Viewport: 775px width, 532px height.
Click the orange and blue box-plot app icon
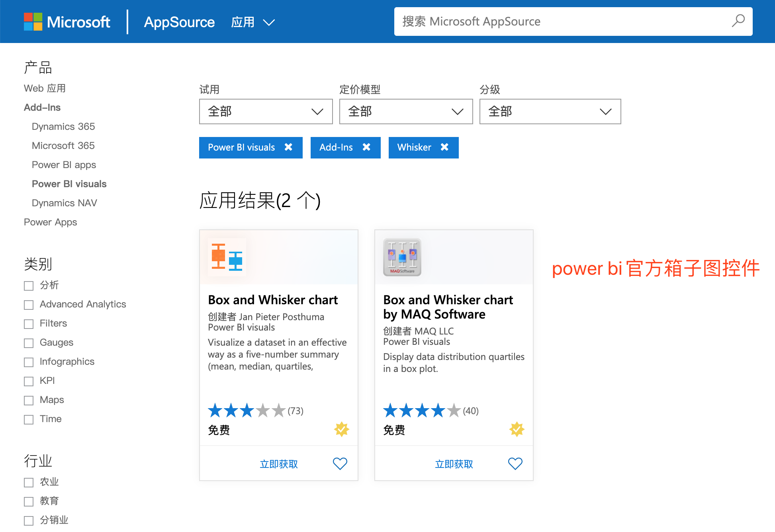[x=227, y=257]
